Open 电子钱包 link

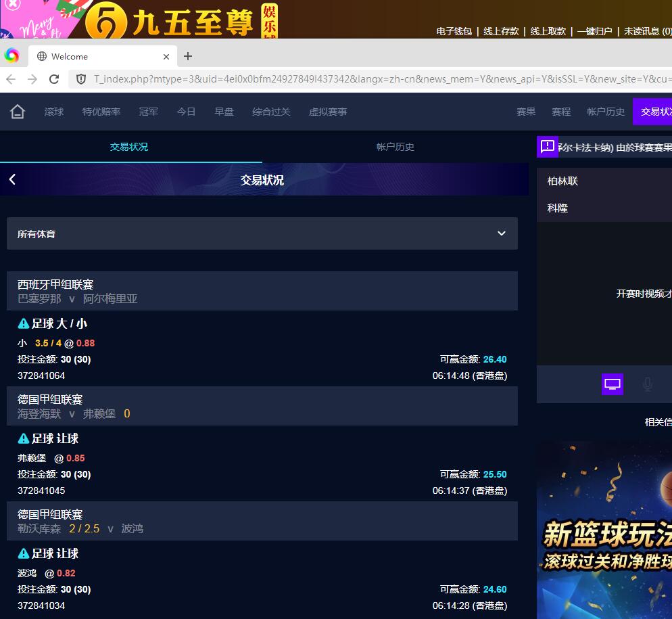(x=454, y=31)
